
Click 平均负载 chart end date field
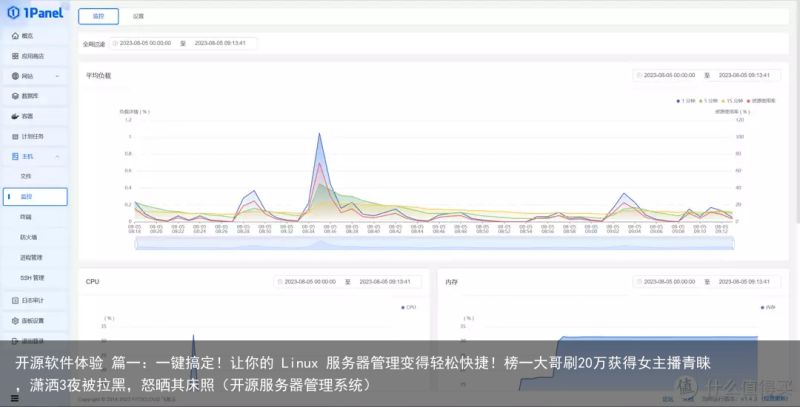pyautogui.click(x=744, y=75)
